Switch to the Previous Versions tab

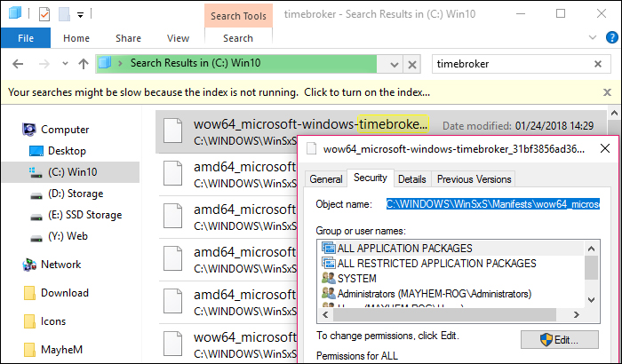[x=474, y=179]
